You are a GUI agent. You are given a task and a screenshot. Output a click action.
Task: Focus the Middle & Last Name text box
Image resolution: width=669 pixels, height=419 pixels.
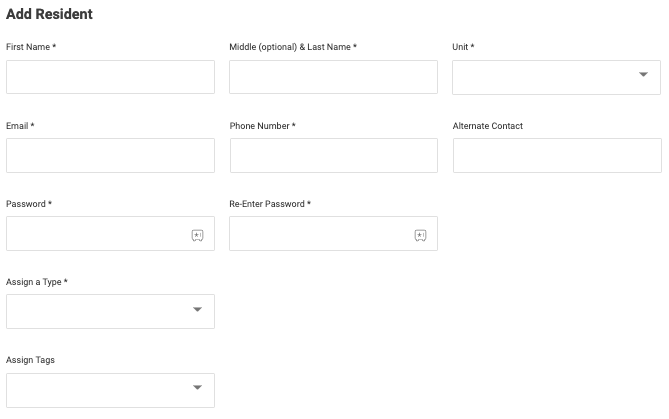tap(333, 77)
